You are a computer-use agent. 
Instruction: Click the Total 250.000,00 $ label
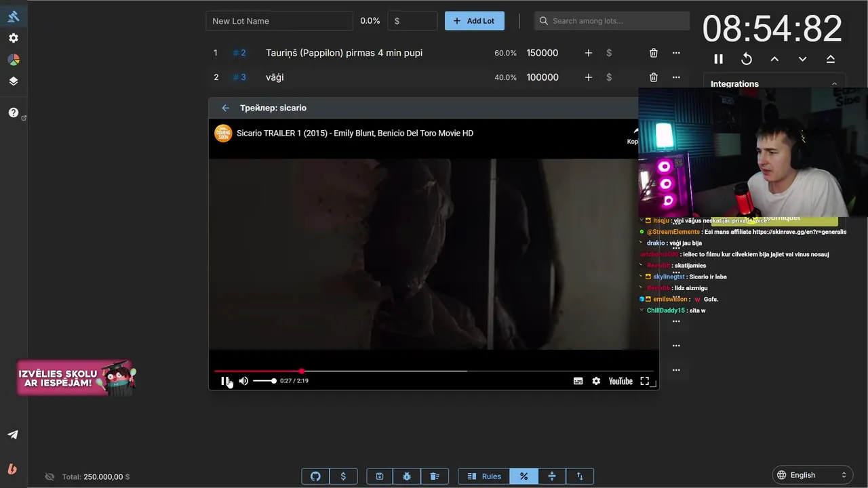coord(96,477)
